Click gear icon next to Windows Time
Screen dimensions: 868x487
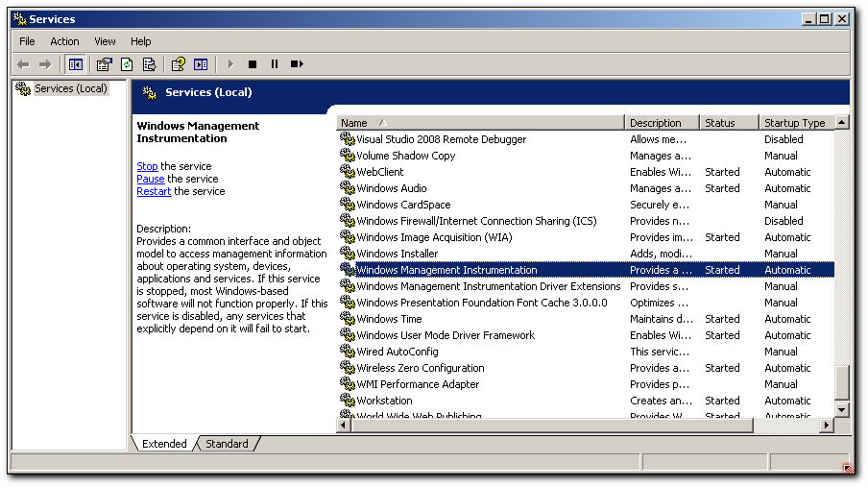click(347, 318)
